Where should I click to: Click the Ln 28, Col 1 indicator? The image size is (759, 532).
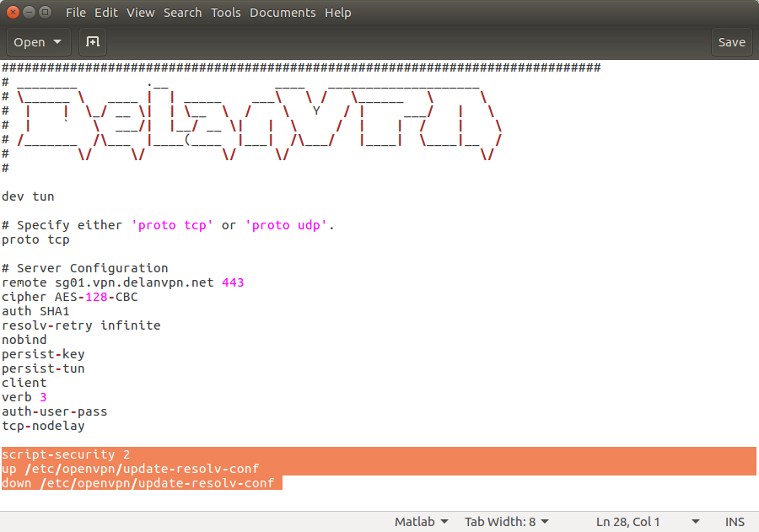[x=627, y=522]
